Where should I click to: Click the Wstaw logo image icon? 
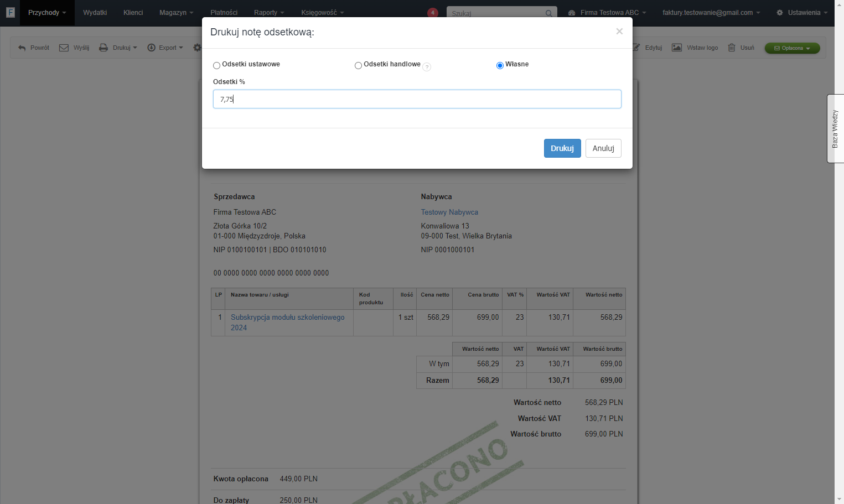pyautogui.click(x=677, y=48)
